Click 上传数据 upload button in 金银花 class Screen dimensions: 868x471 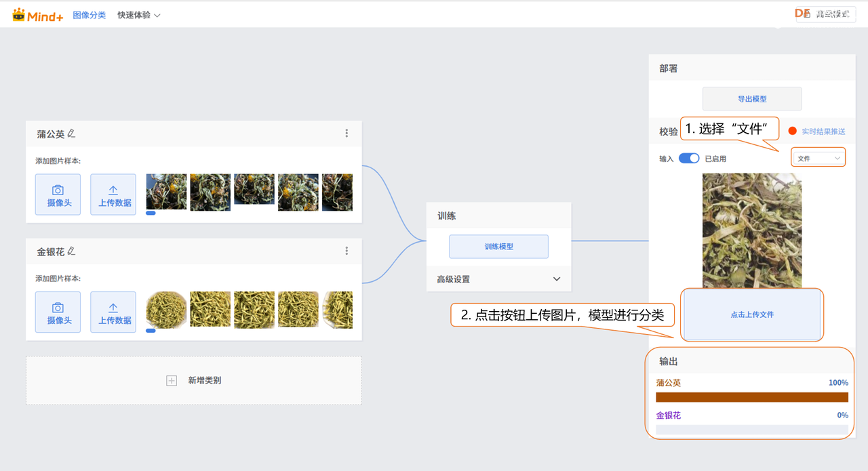tap(113, 312)
